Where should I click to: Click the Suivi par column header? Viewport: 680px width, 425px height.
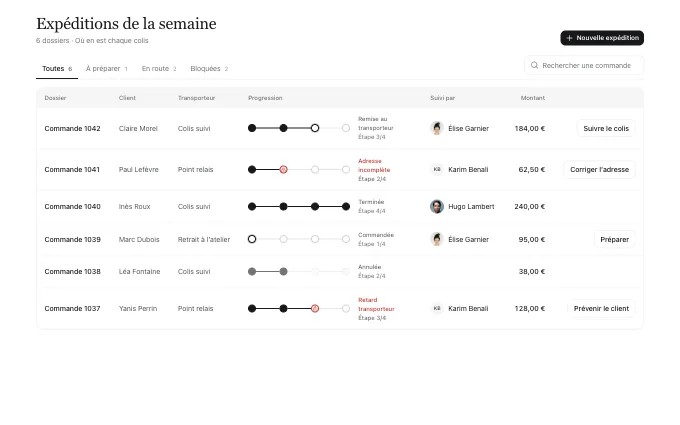click(442, 98)
